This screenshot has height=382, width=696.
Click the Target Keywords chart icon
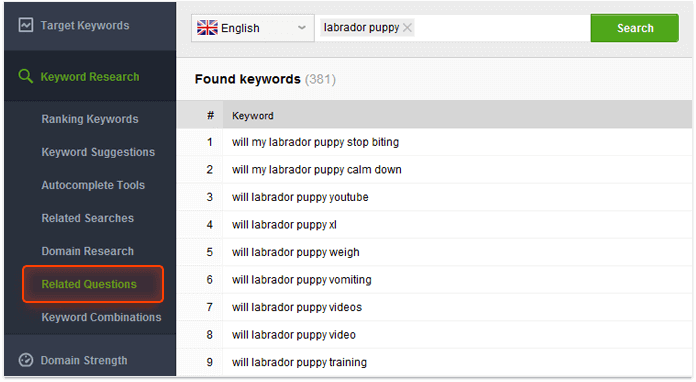point(26,25)
